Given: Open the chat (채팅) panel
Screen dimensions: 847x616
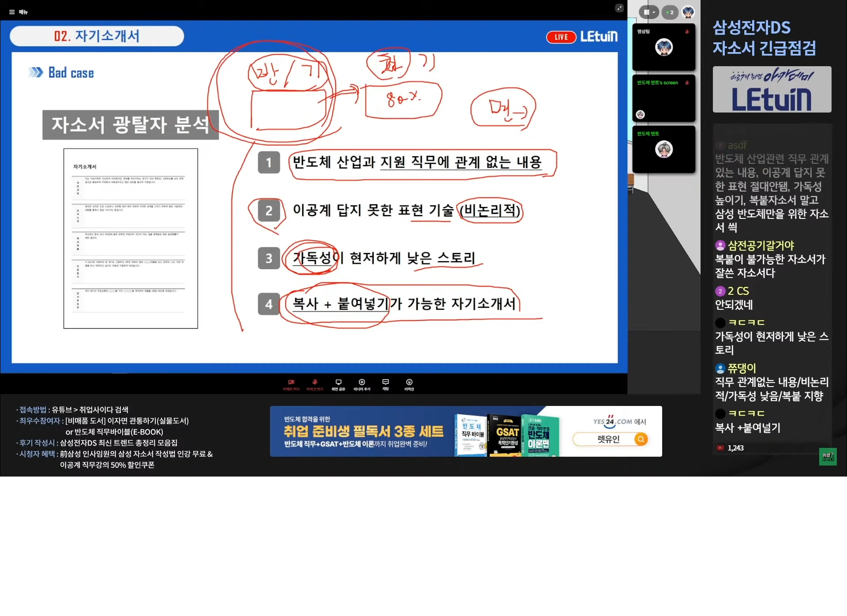Looking at the screenshot, I should 386,384.
